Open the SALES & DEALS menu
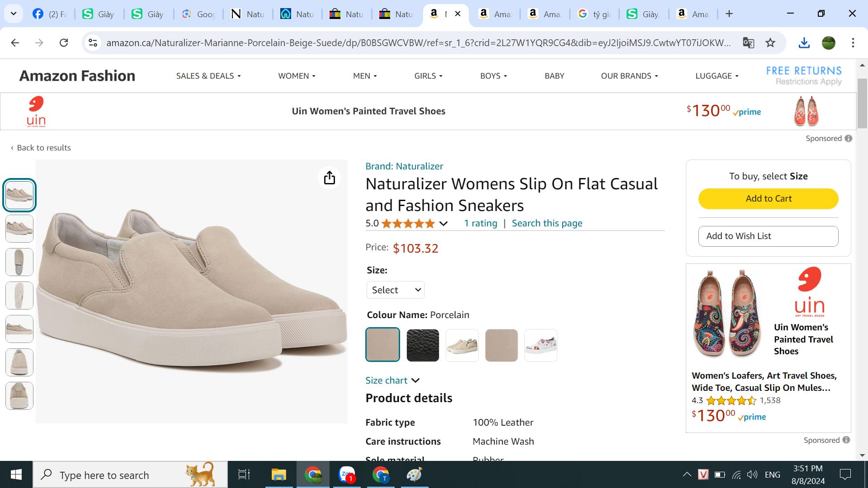This screenshot has width=868, height=488. tap(208, 76)
